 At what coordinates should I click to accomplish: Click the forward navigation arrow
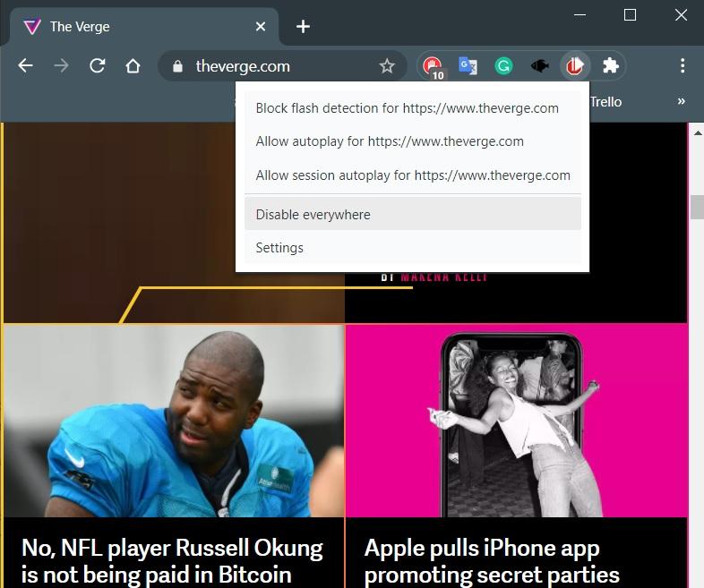(61, 66)
